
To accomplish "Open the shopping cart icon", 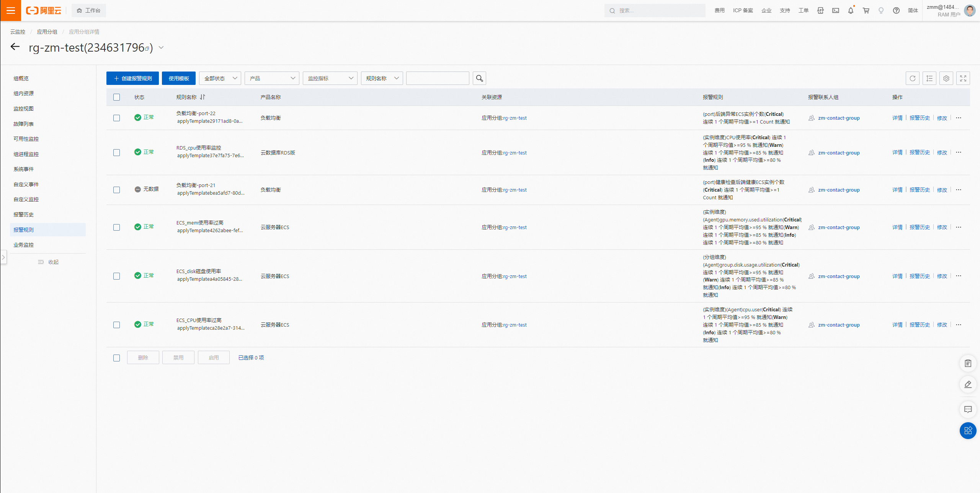I will [866, 11].
